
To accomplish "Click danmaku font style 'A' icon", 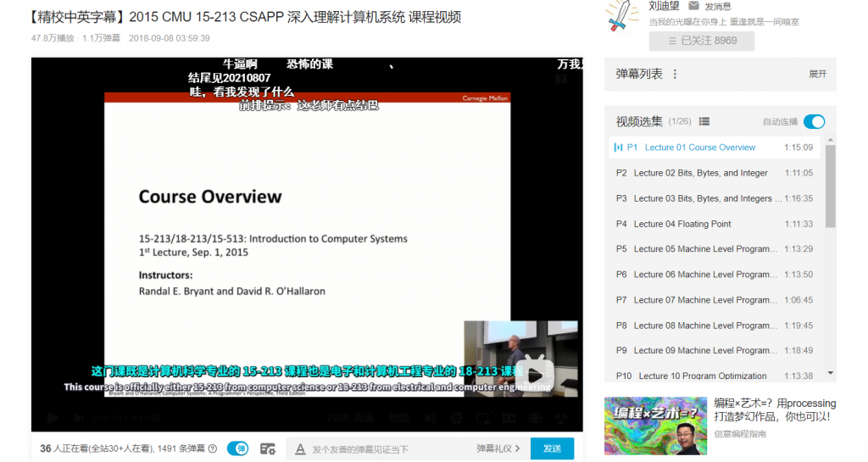I will coord(300,448).
